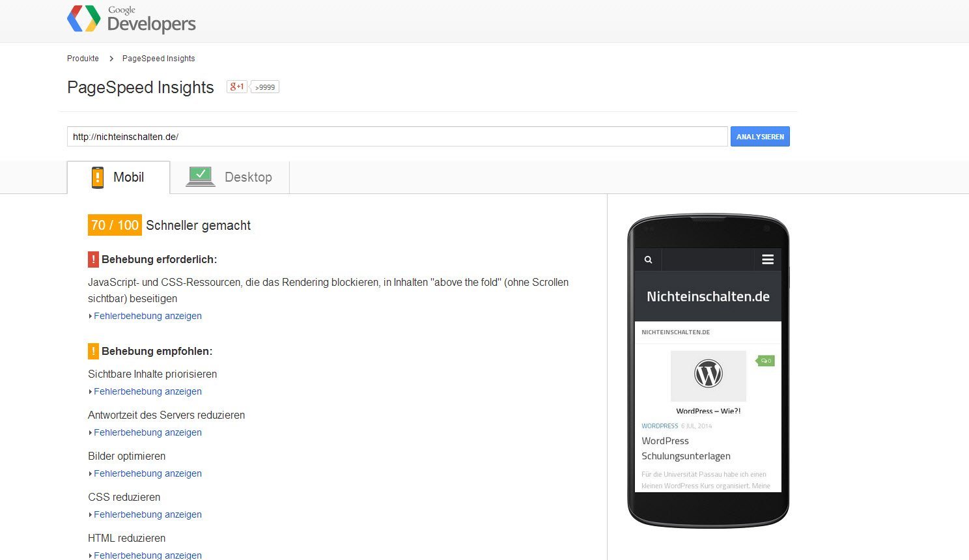
Task: Click the orange warning icon beside Behebung empfohlen
Action: (x=93, y=351)
